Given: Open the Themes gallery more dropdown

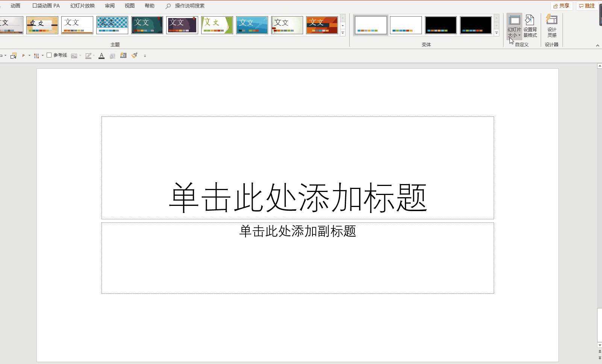Looking at the screenshot, I should coord(343,33).
